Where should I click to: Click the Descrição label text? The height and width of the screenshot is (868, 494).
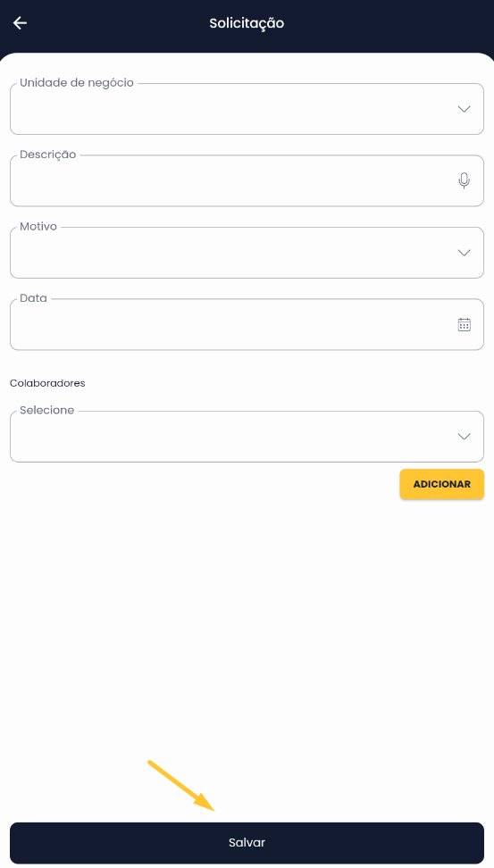pyautogui.click(x=47, y=154)
